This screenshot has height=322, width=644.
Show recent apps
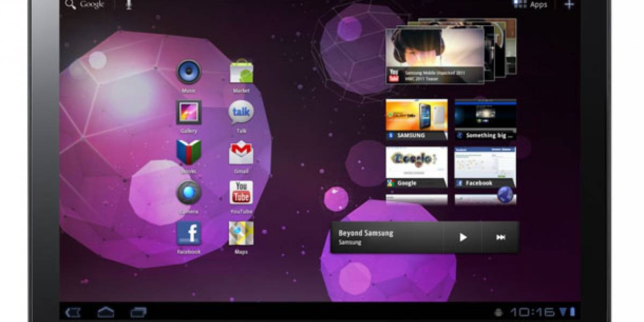(138, 312)
